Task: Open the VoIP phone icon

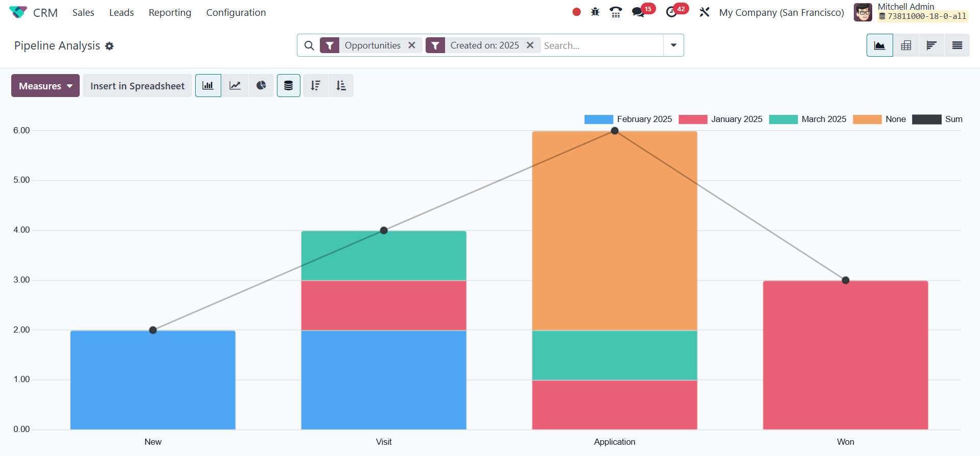Action: [x=616, y=12]
